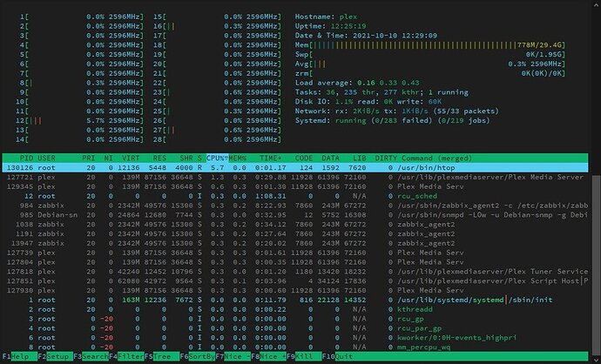Select the rcu_par_gp process row

[295, 328]
